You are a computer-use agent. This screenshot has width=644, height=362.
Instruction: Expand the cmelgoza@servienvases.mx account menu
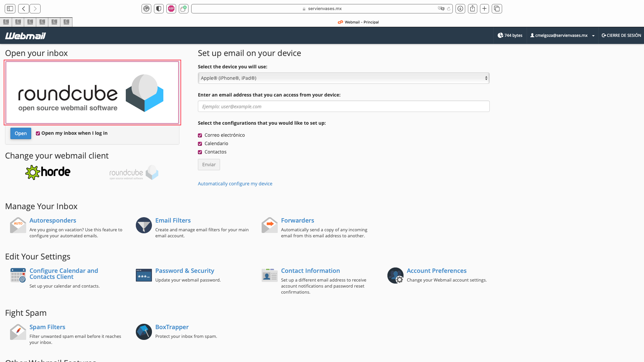(x=562, y=36)
